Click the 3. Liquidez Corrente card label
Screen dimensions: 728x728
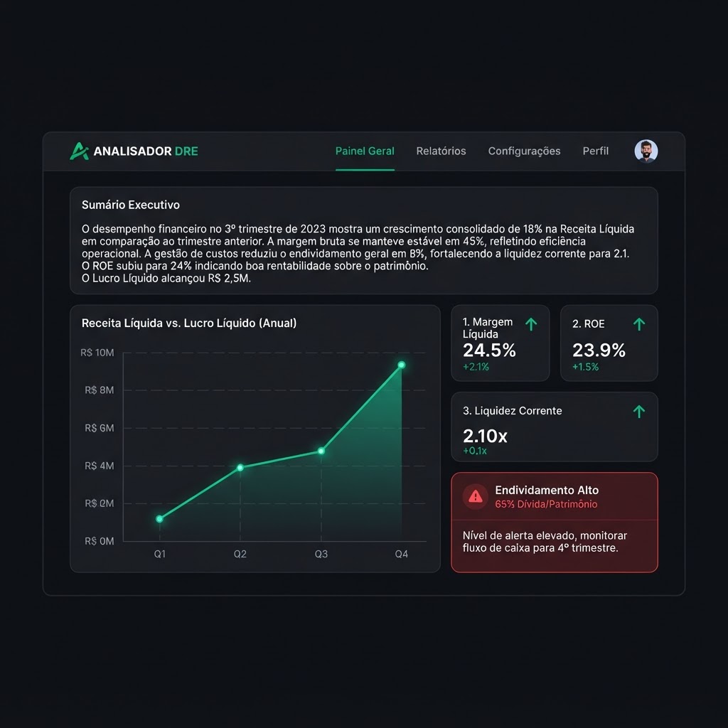pyautogui.click(x=512, y=411)
